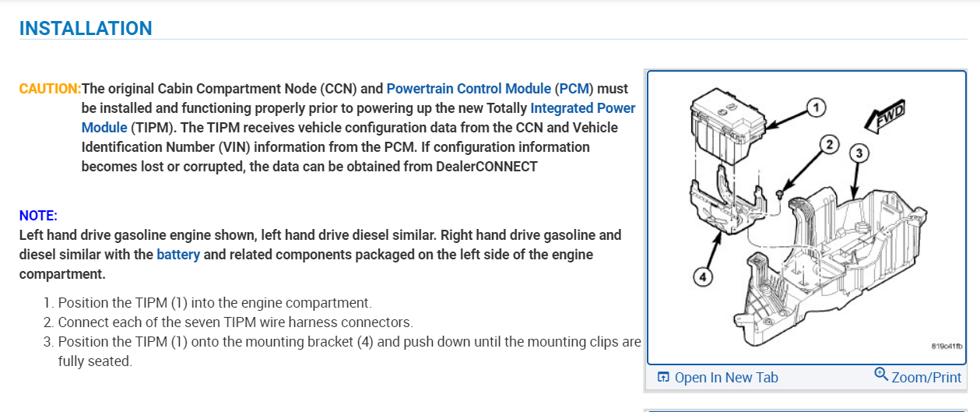Follow the battery link in the note
The height and width of the screenshot is (412, 980).
point(178,255)
